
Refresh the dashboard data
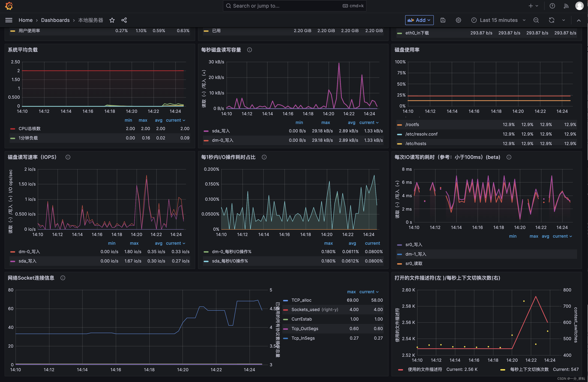(x=551, y=20)
